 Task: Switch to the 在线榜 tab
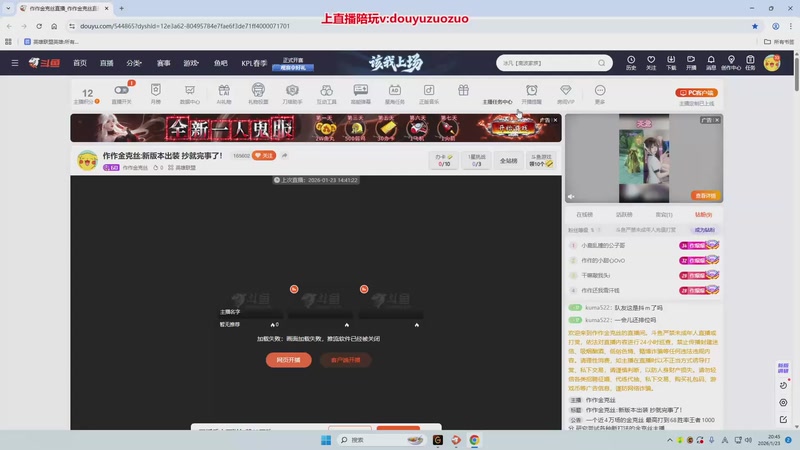pos(585,215)
